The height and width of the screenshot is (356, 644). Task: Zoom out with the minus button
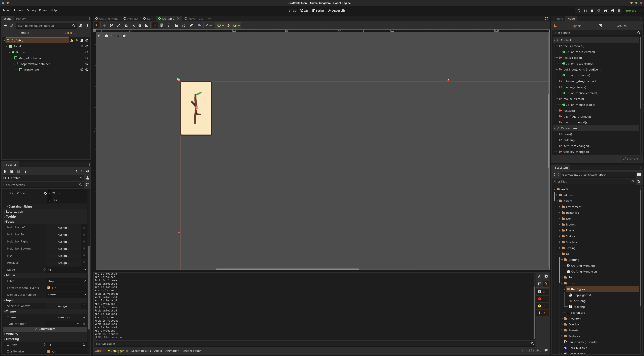(106, 36)
